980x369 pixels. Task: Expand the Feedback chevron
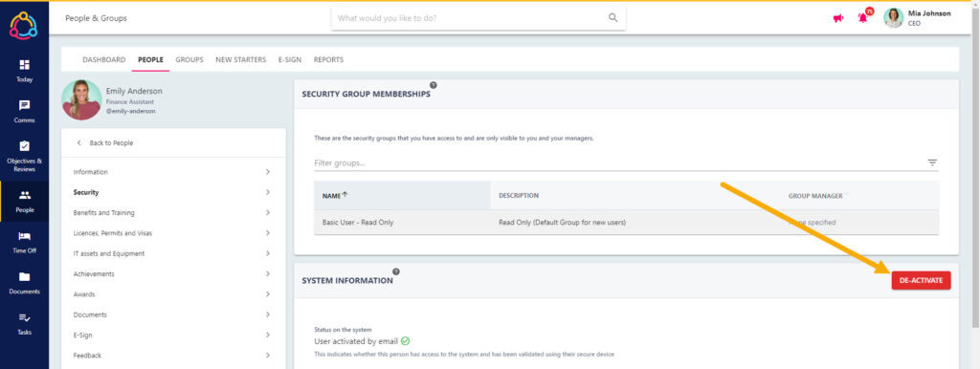[x=268, y=356]
